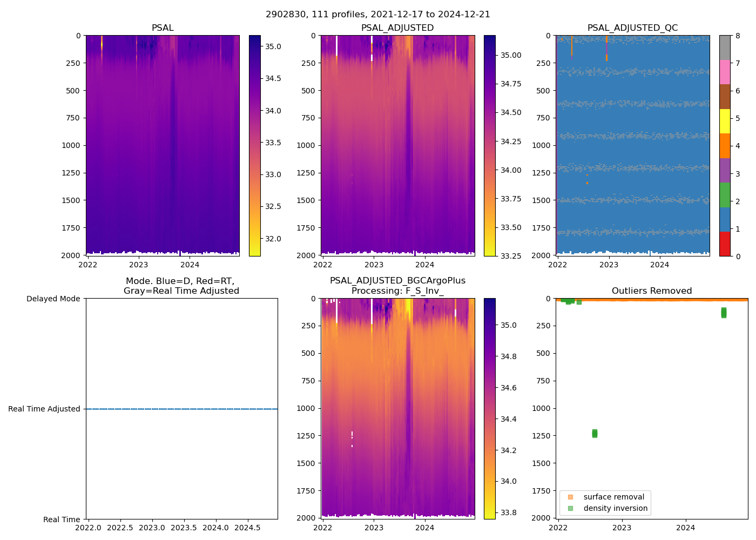Click the figure title with profile dates

(378, 15)
